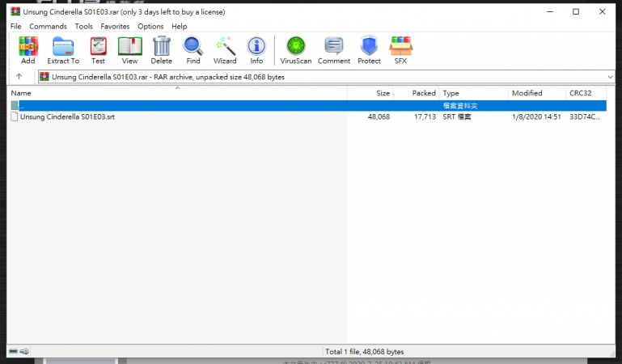Show archive Info
Viewport: 622px width, 364px height.
[x=256, y=50]
